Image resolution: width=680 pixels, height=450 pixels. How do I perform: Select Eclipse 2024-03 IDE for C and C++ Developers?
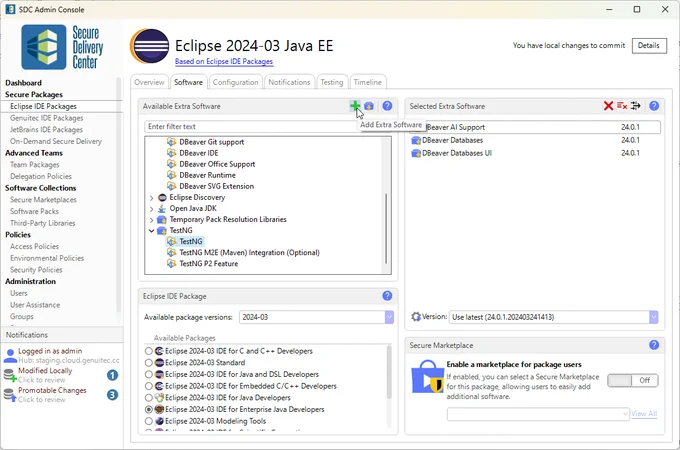tap(149, 351)
